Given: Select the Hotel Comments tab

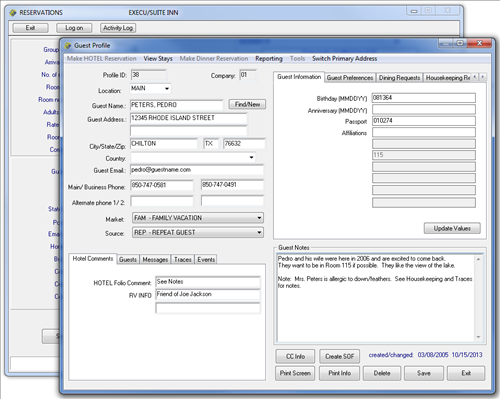Looking at the screenshot, I should (93, 259).
